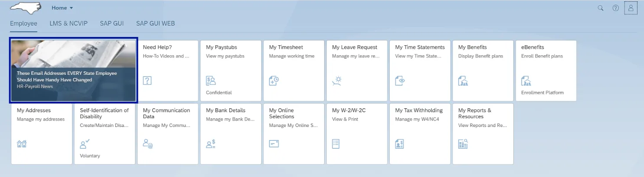The image size is (644, 177).
Task: Open the user profile icon
Action: click(x=631, y=8)
